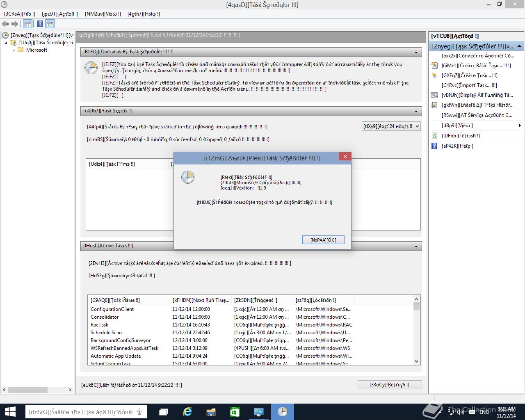Click the Task Scheduler taskbar icon
Screen dimensions: 525x420
pos(283,412)
